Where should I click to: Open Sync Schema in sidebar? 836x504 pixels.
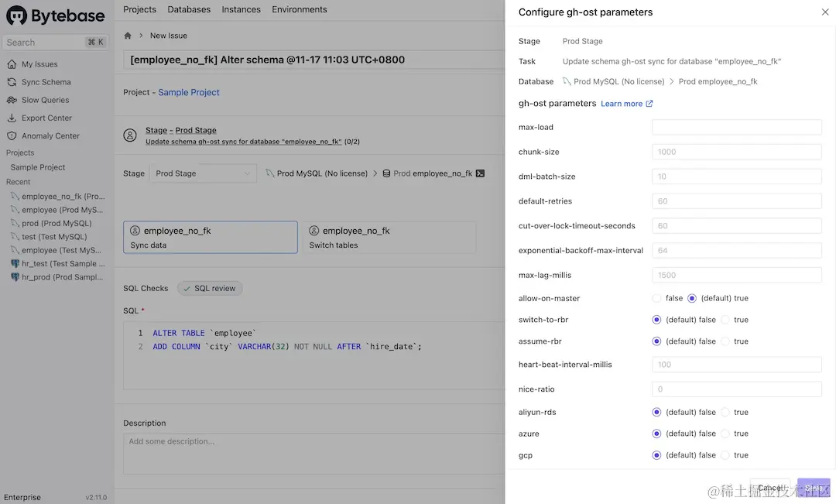(x=46, y=82)
